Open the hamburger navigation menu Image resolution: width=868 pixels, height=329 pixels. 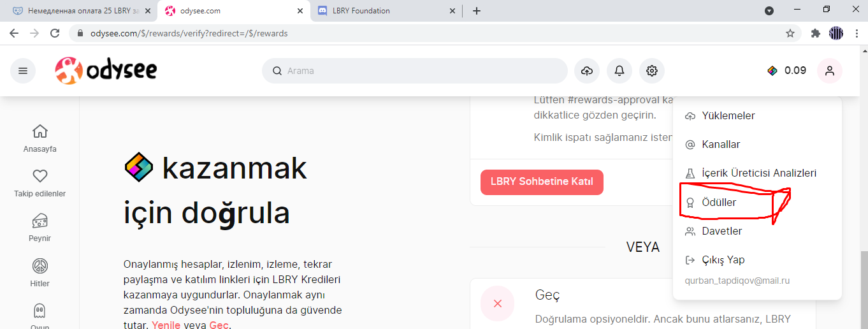23,71
